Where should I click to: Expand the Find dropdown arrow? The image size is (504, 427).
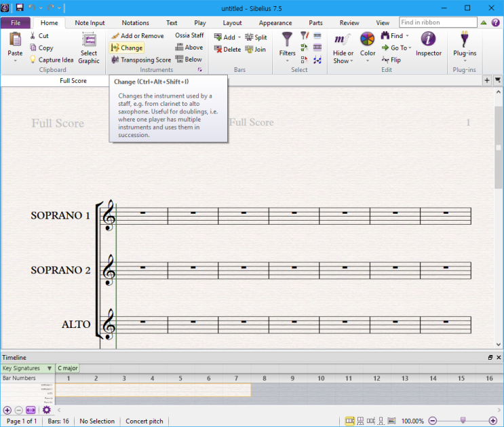click(x=407, y=36)
